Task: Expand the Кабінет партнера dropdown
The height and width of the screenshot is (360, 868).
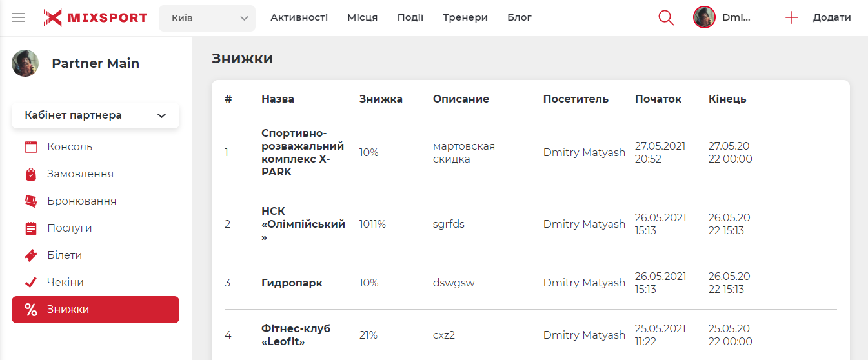Action: (96, 115)
